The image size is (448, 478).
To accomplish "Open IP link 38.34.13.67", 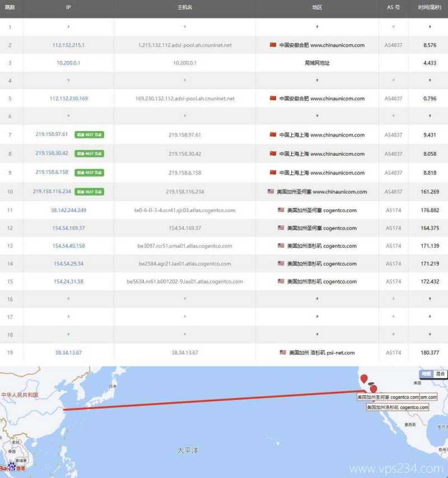I will coord(68,352).
